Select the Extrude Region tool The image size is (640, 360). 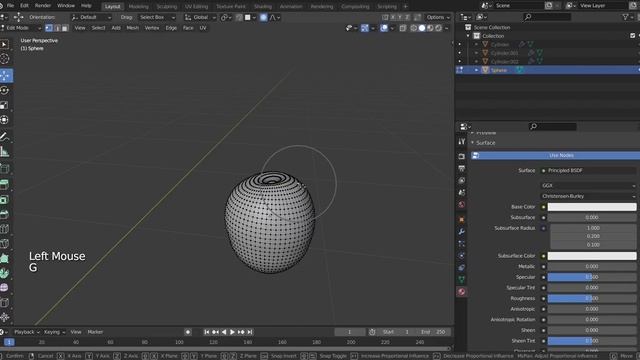point(5,184)
